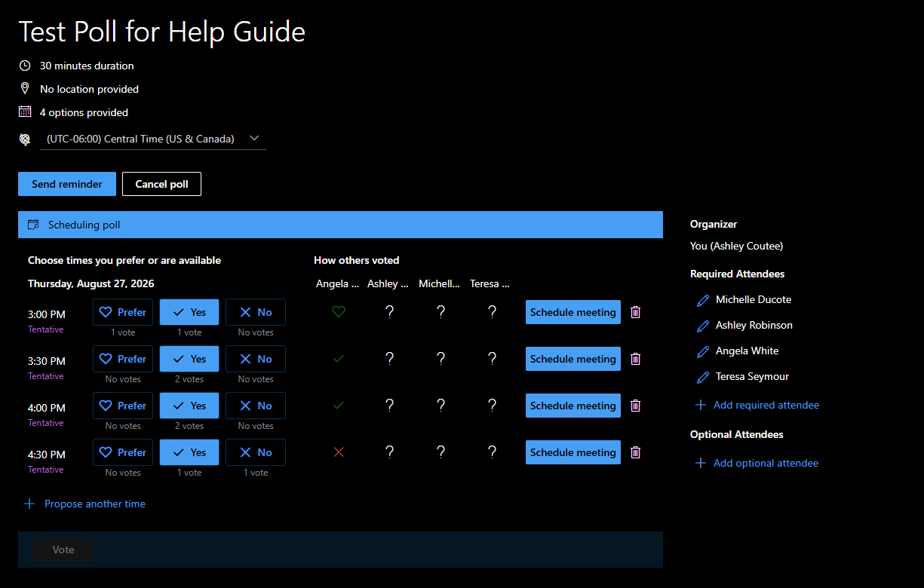Edit attendee Ashley Robinson pencil icon
The height and width of the screenshot is (588, 924).
coord(703,326)
